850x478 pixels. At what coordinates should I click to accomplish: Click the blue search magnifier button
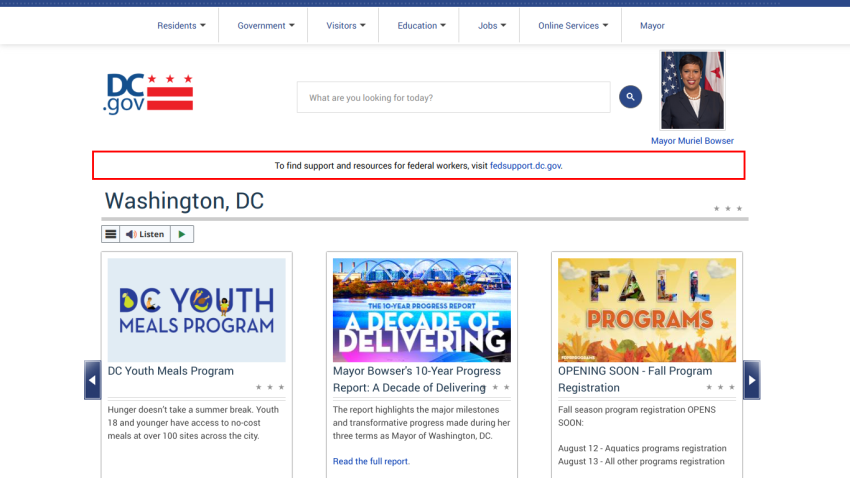630,97
